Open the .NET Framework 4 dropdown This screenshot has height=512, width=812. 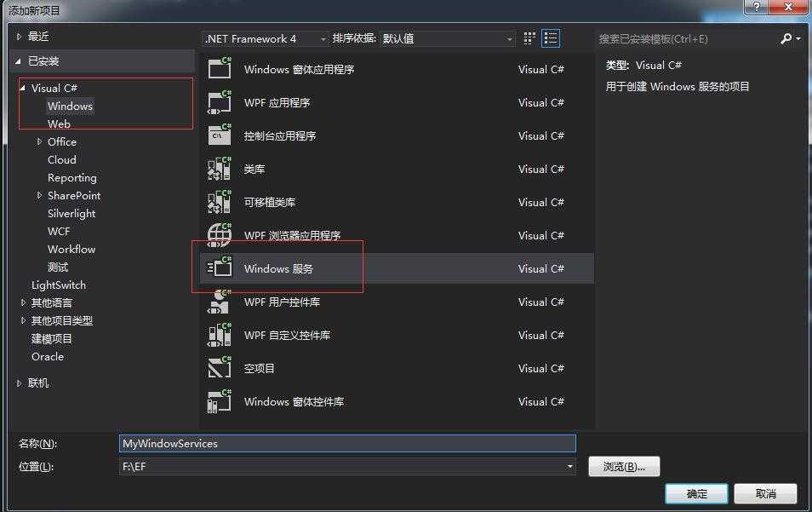pyautogui.click(x=264, y=39)
